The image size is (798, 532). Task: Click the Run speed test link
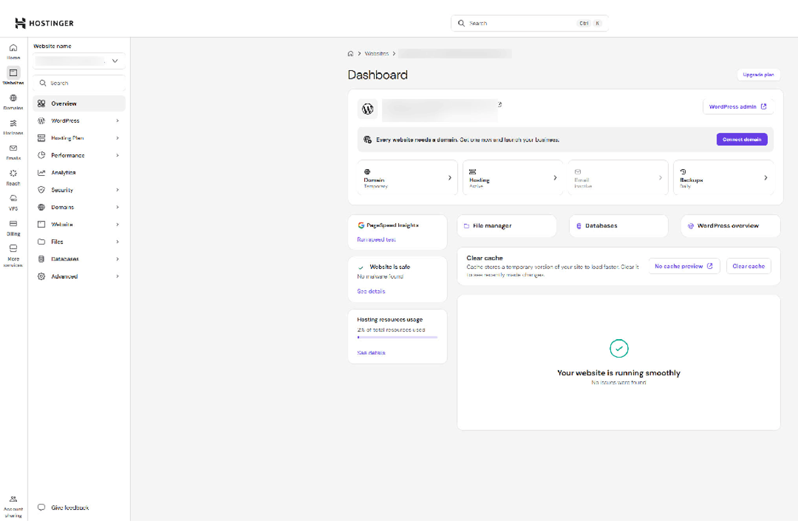(x=376, y=240)
